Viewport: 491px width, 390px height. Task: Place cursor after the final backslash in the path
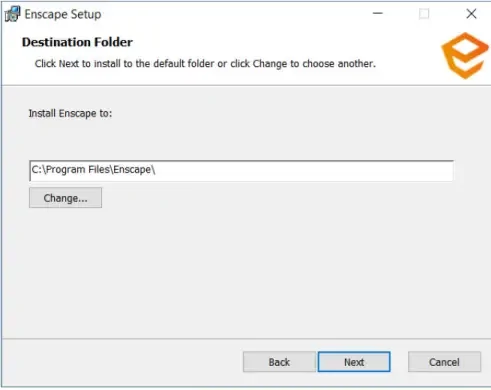[156, 170]
